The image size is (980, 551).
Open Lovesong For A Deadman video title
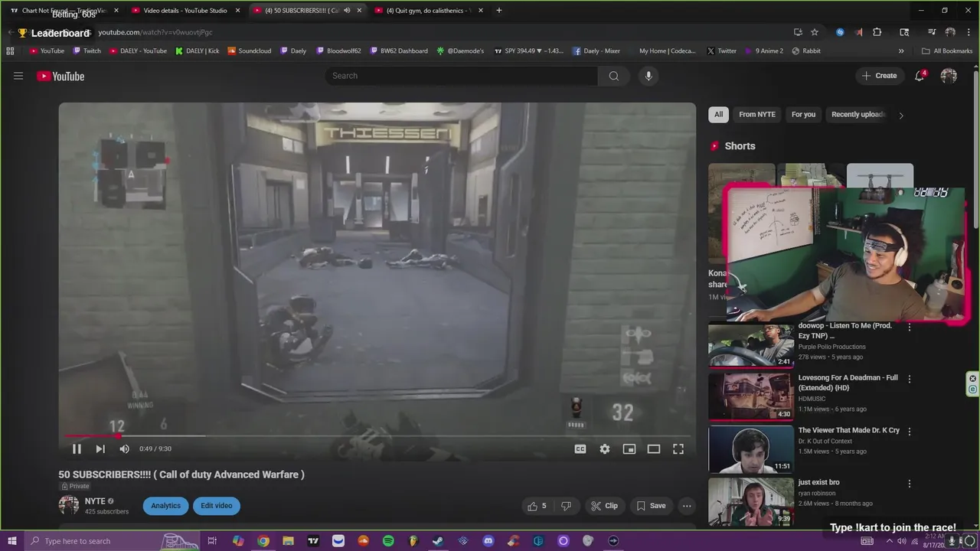tap(848, 383)
